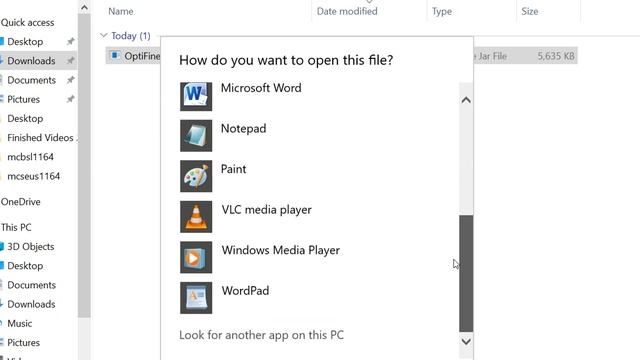The height and width of the screenshot is (360, 640).
Task: Select Windows Media Player text entry
Action: click(281, 250)
